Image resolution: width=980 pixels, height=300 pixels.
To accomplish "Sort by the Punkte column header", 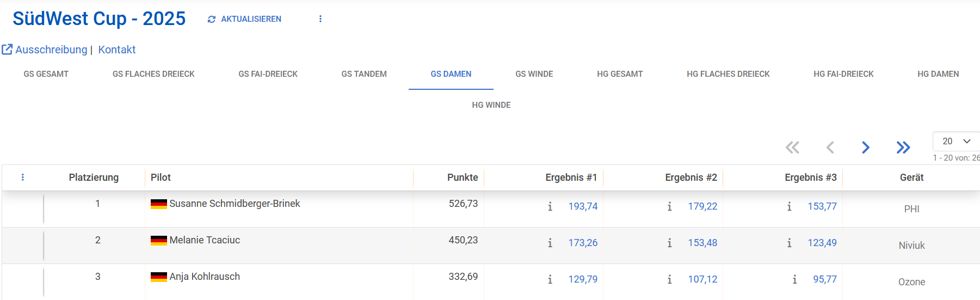I will pos(462,177).
